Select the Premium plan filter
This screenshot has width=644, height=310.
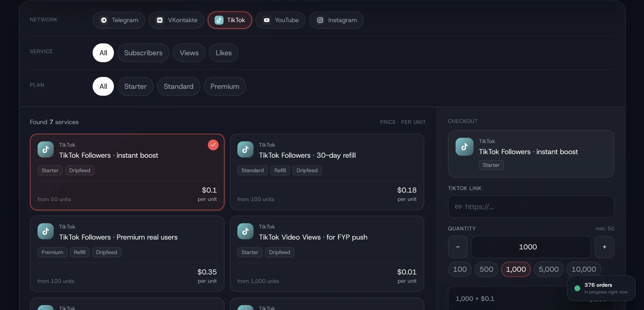(x=225, y=86)
